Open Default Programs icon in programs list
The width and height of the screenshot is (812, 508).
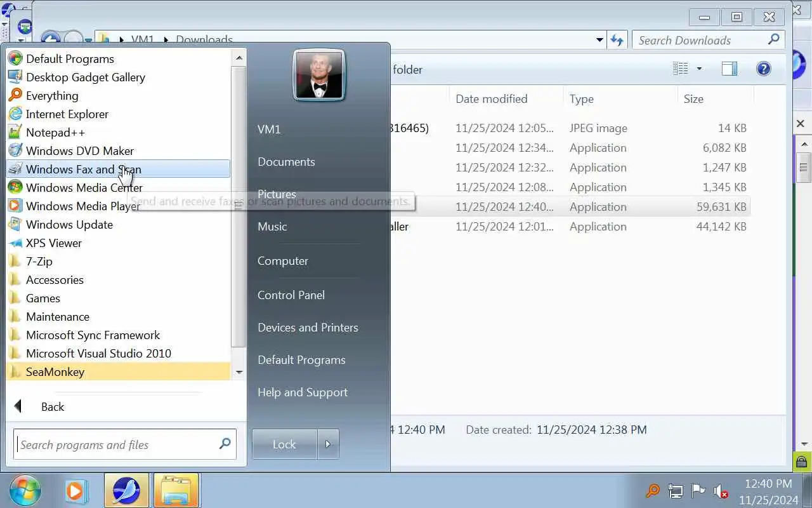[x=15, y=58]
